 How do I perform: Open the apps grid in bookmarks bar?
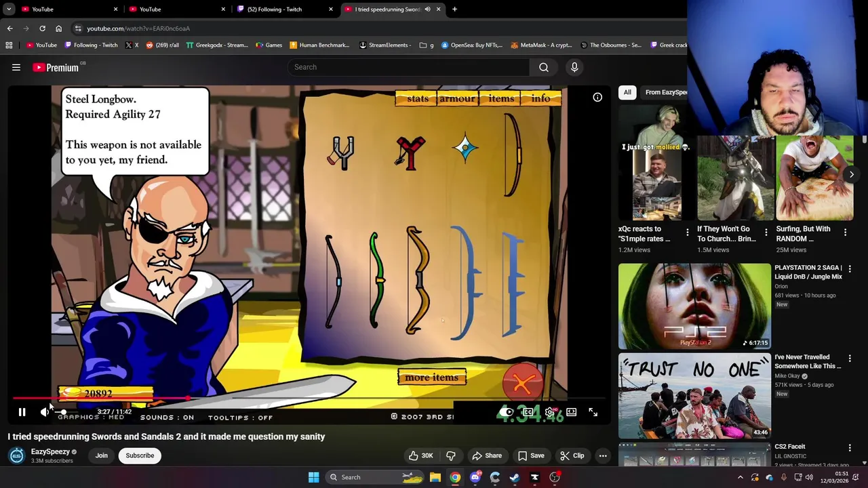point(9,45)
